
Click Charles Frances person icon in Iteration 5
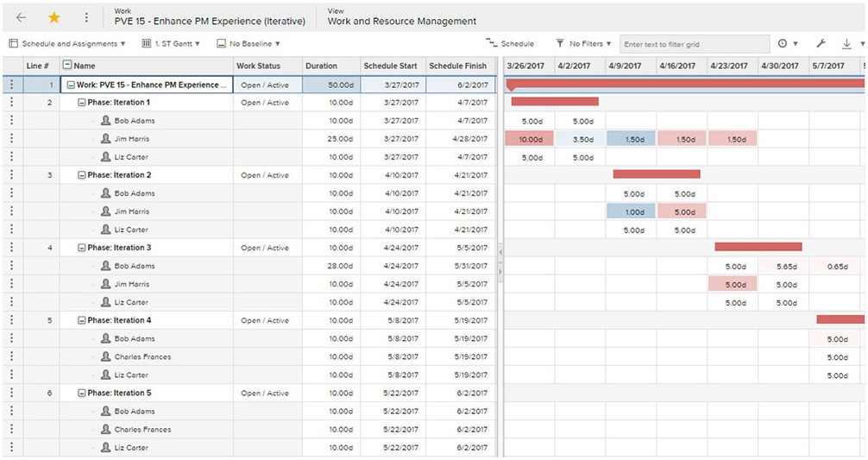tap(106, 428)
